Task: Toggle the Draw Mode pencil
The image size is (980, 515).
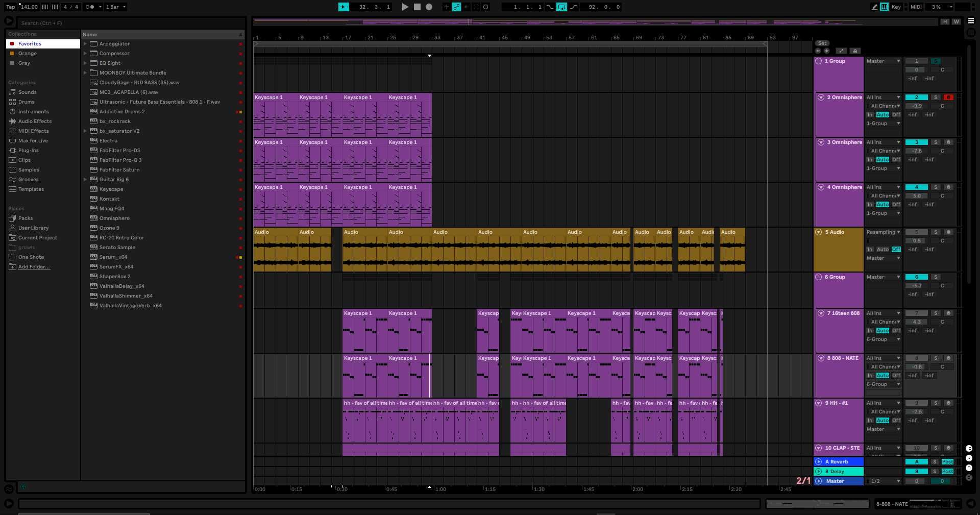Action: click(874, 7)
